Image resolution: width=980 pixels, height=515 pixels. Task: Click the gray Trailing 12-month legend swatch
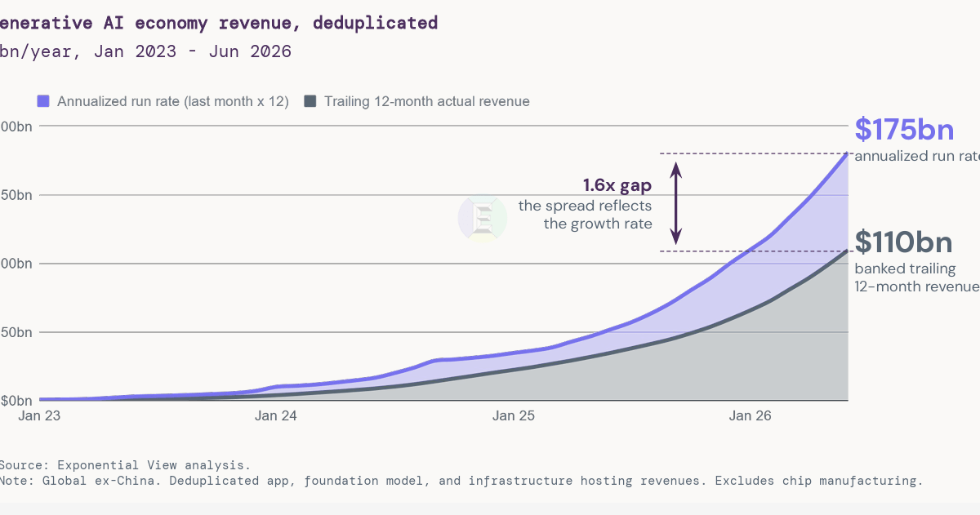[x=310, y=101]
